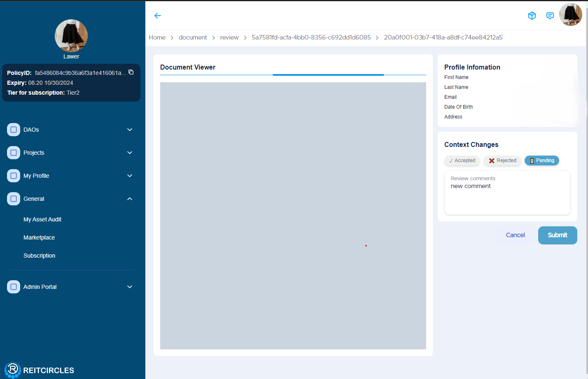Open the 3D cube icon in header
This screenshot has width=588, height=379.
532,16
